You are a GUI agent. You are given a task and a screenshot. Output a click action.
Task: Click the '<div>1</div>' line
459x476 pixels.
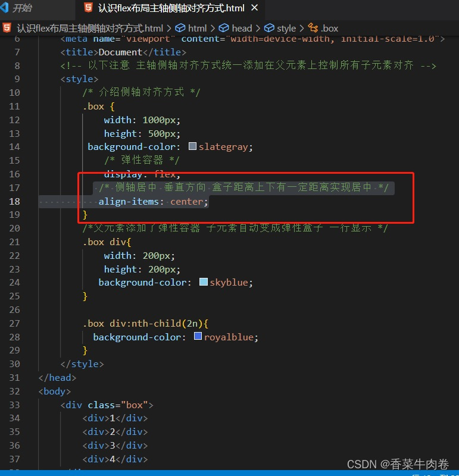tap(115, 418)
